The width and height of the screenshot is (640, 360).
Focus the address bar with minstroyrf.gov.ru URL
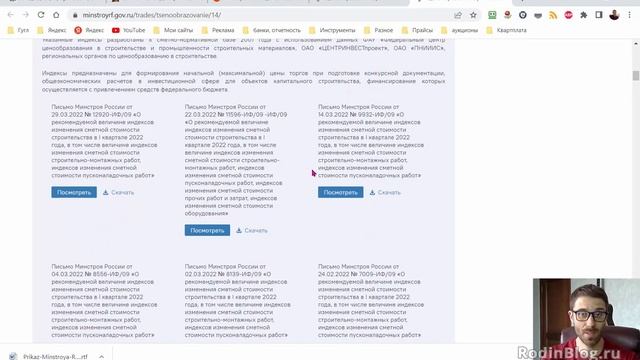[261, 15]
